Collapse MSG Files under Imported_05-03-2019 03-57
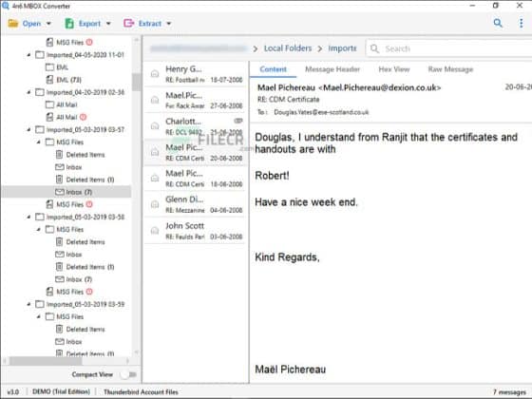This screenshot has height=399, width=532. 38,142
